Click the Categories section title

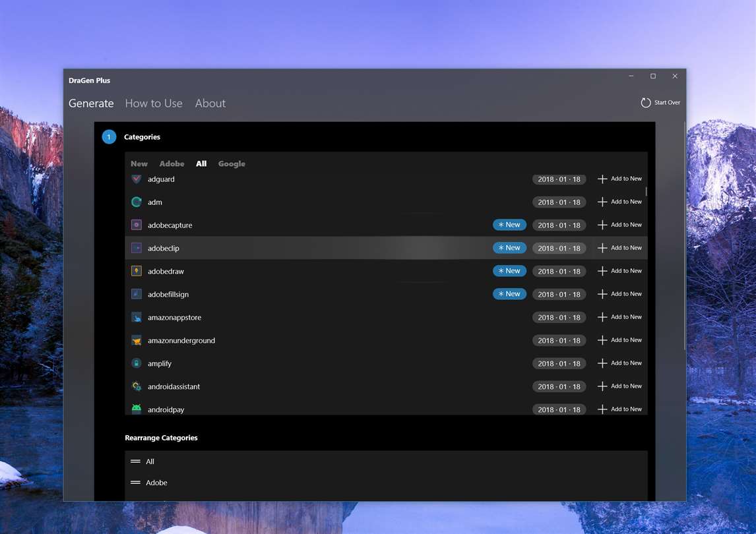coord(142,137)
